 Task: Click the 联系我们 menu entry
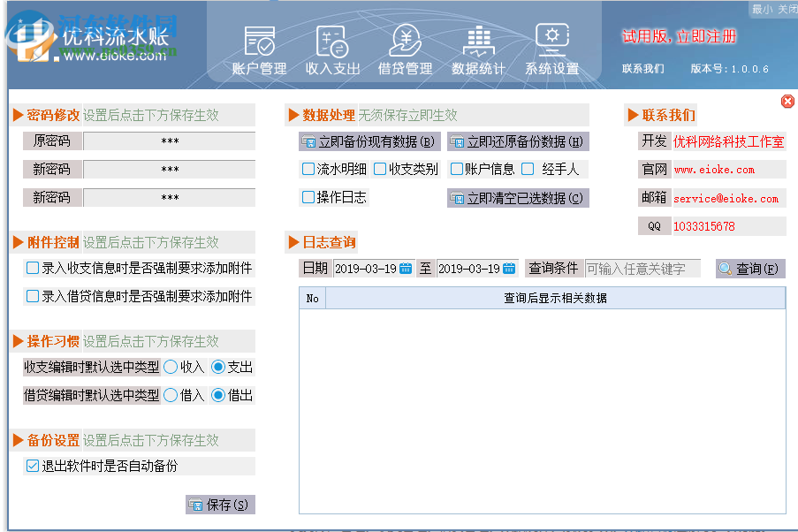pos(642,69)
